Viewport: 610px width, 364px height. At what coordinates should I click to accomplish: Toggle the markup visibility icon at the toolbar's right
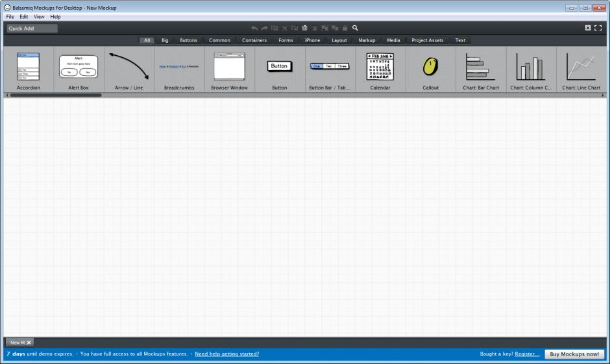point(588,28)
